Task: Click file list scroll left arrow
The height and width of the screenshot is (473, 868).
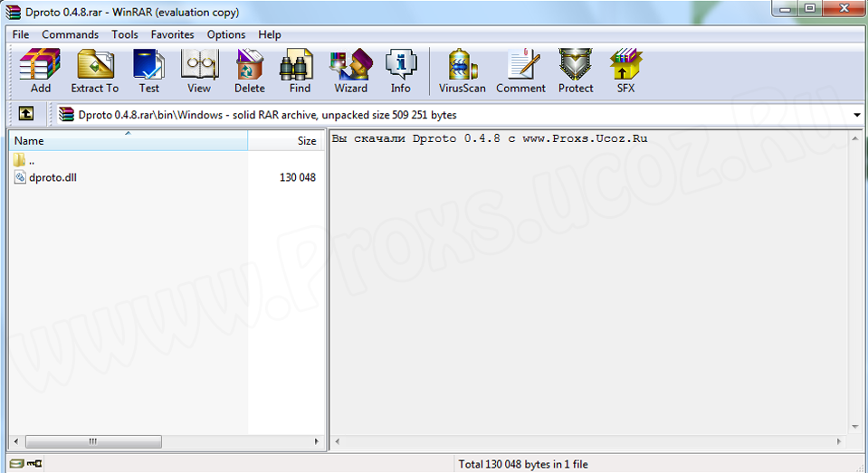Action: [x=16, y=441]
